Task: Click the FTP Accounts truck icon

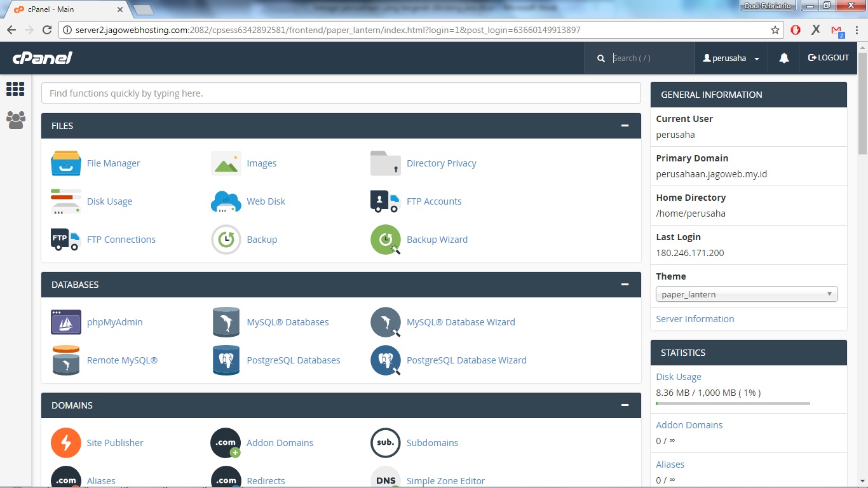Action: click(386, 201)
